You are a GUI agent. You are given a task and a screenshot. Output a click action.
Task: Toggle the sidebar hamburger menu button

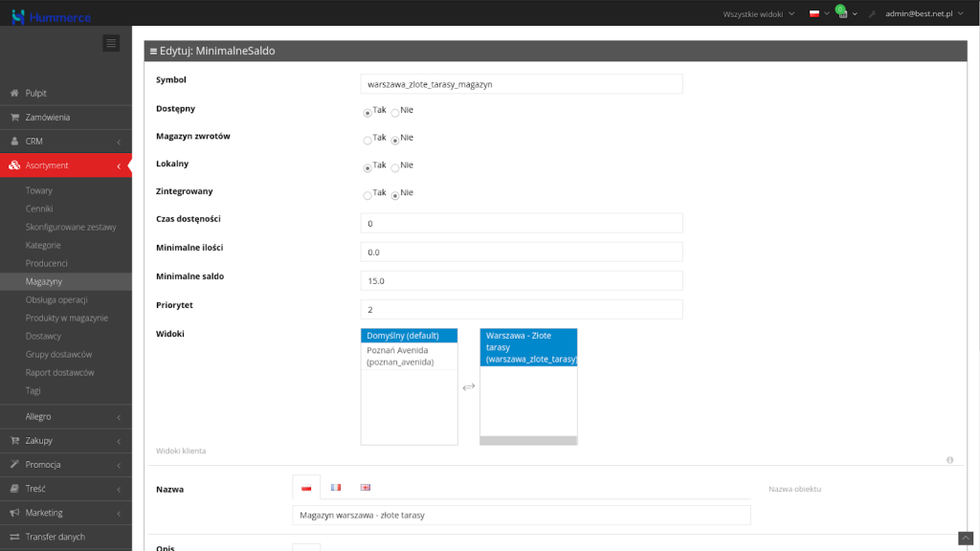point(112,43)
